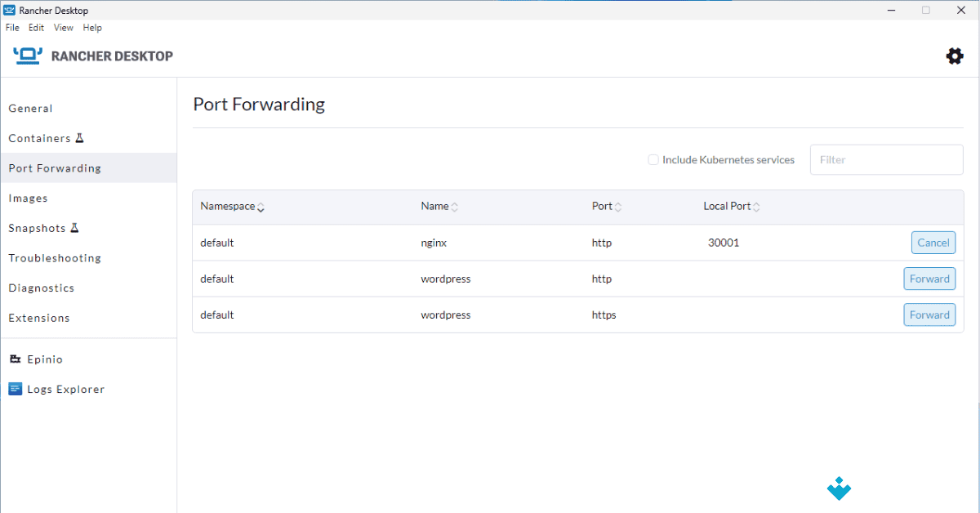This screenshot has height=513, width=980.
Task: Sort the table by Namespace
Action: pyautogui.click(x=261, y=207)
